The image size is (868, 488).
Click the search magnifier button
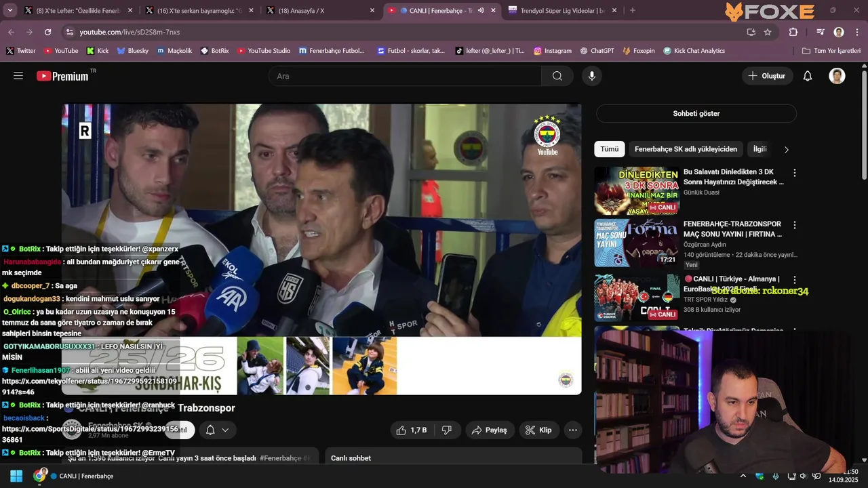pyautogui.click(x=557, y=76)
